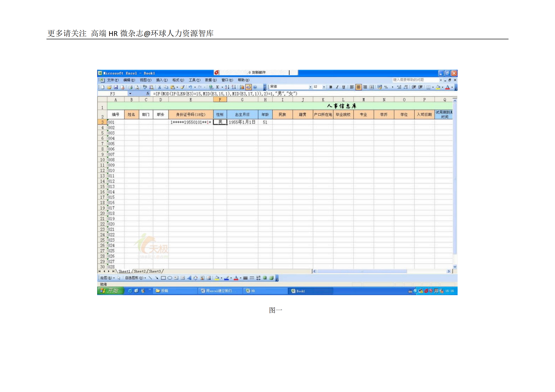
Task: Click the Format Painter icon
Action: pyautogui.click(x=182, y=87)
